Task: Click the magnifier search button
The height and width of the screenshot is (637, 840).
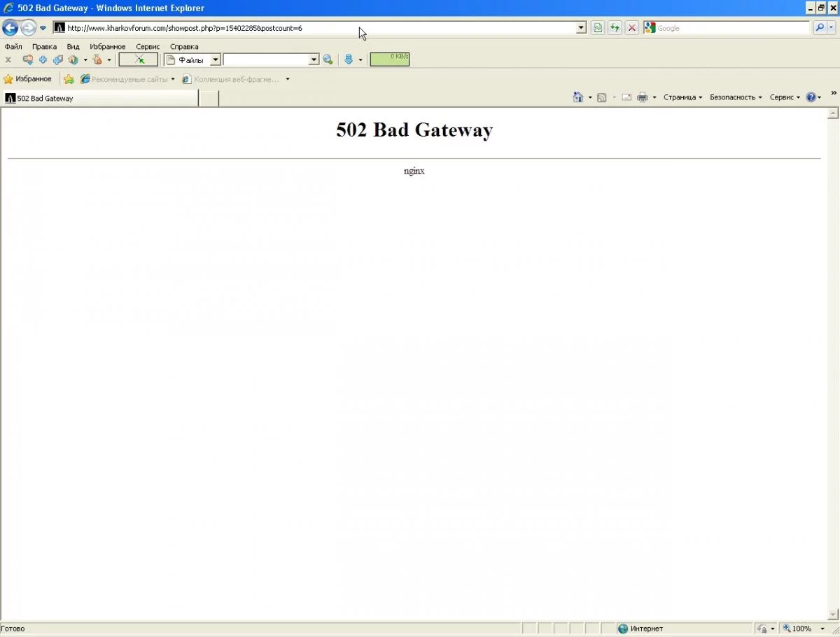Action: [820, 28]
